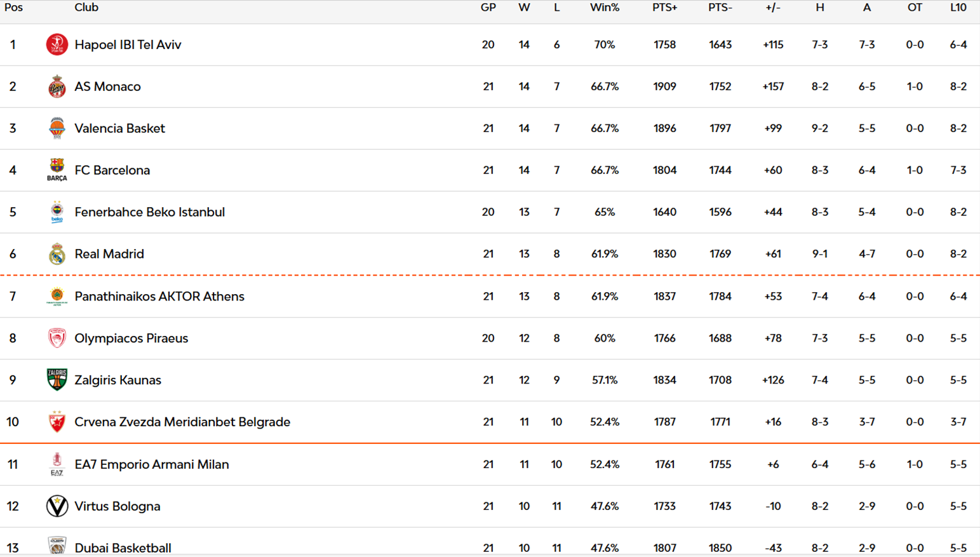Click the FC Barcelona crest
This screenshot has height=557, width=980.
coord(57,170)
